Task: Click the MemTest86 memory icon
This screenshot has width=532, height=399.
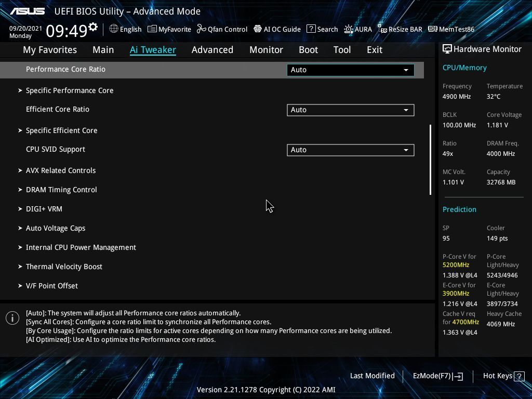Action: (433, 29)
